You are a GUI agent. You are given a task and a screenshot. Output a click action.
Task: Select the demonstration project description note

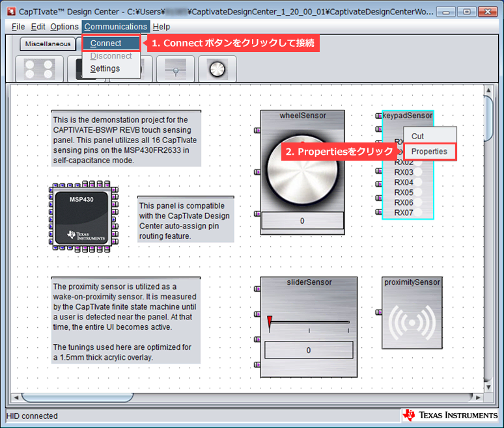(x=126, y=139)
